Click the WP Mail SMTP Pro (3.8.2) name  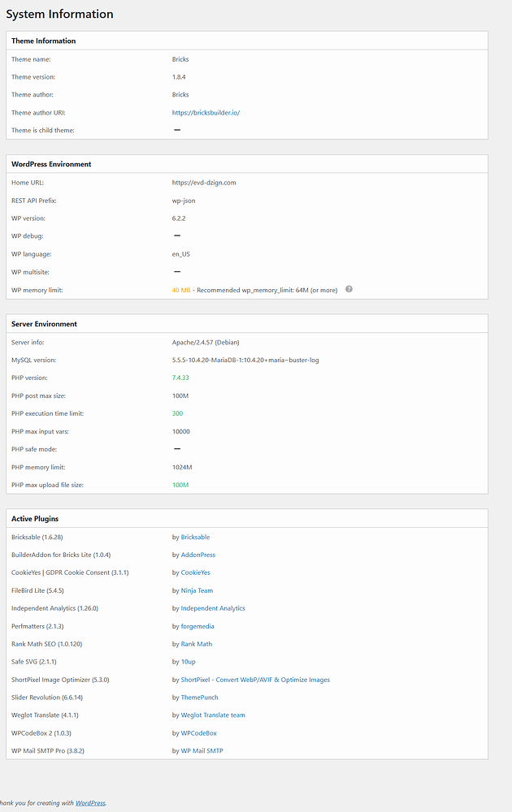point(48,750)
